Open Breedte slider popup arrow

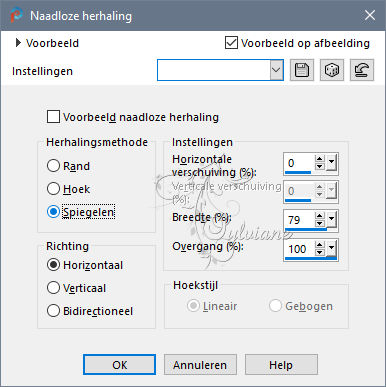331,219
